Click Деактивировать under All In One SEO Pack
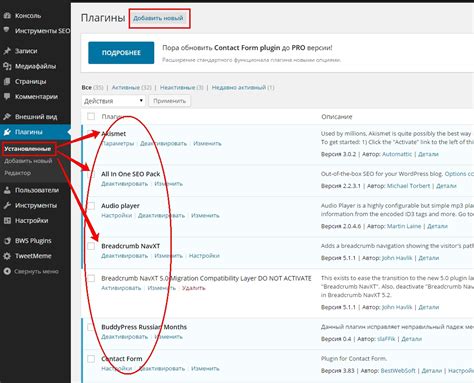This screenshot has width=474, height=383. [124, 184]
